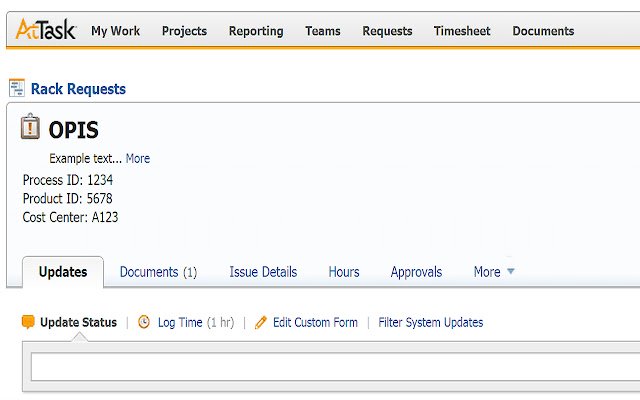640x400 pixels.
Task: Open the Timesheet page
Action: (462, 31)
